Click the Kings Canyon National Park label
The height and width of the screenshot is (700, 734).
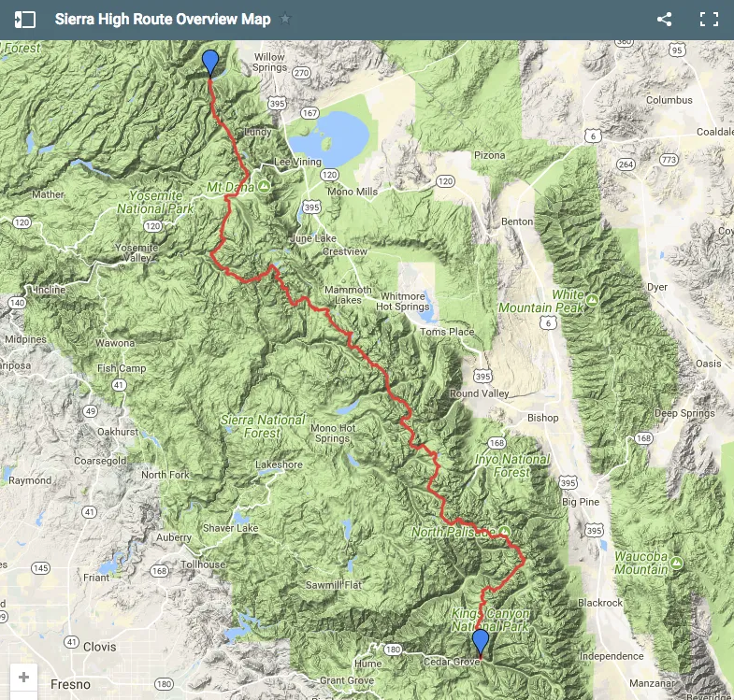(x=490, y=620)
